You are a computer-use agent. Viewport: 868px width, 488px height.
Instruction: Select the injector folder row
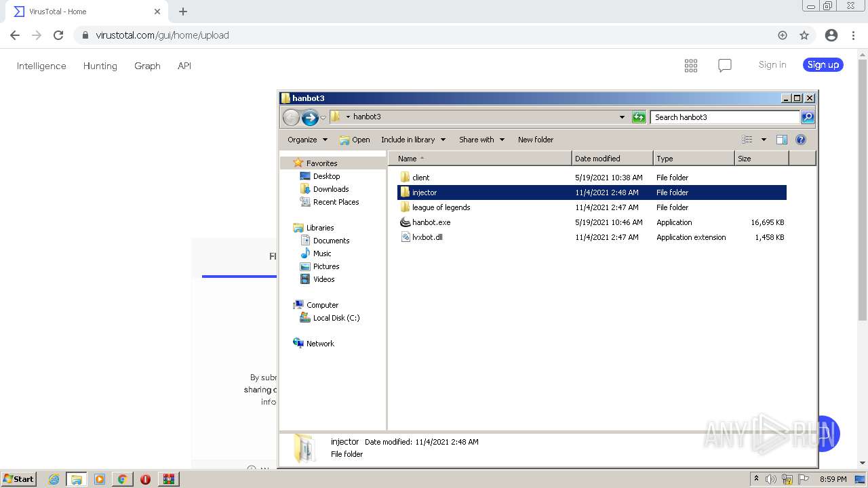point(592,192)
